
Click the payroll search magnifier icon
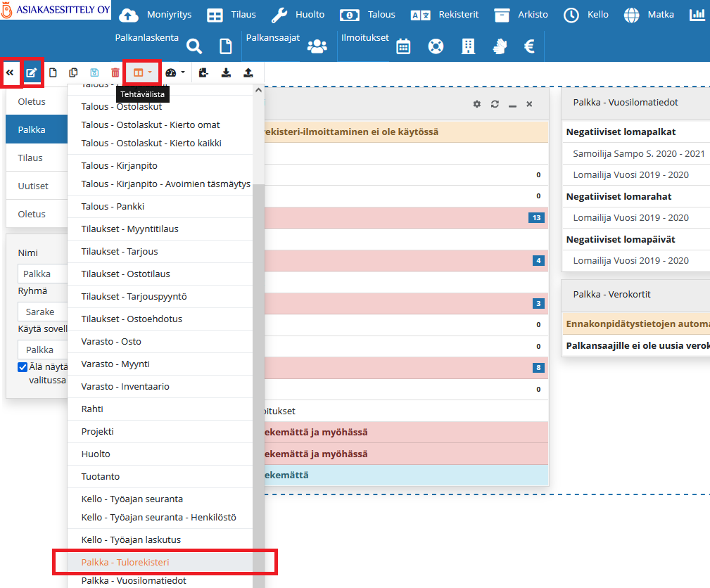pos(194,46)
